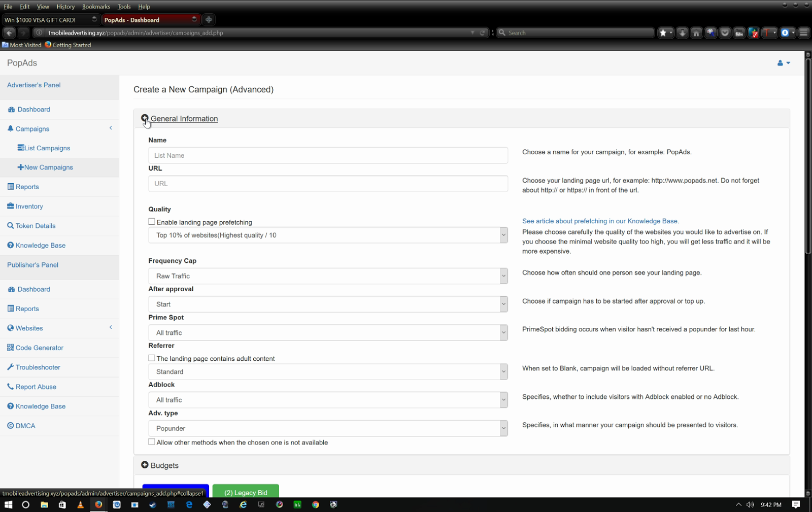Click the volume speaker icon in the tray
This screenshot has height=512, width=812.
[750, 504]
